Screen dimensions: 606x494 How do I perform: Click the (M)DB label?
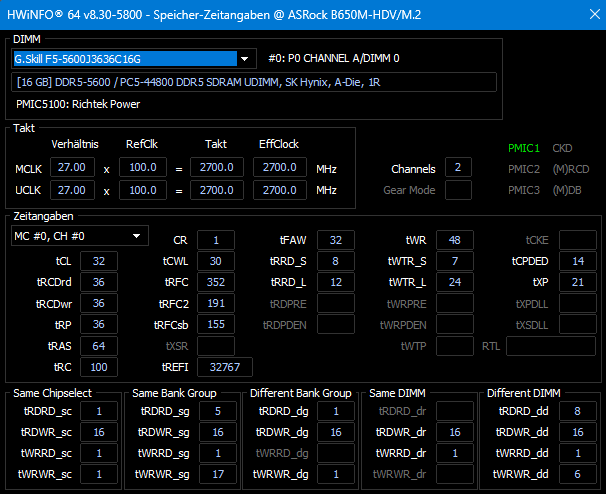coord(567,190)
